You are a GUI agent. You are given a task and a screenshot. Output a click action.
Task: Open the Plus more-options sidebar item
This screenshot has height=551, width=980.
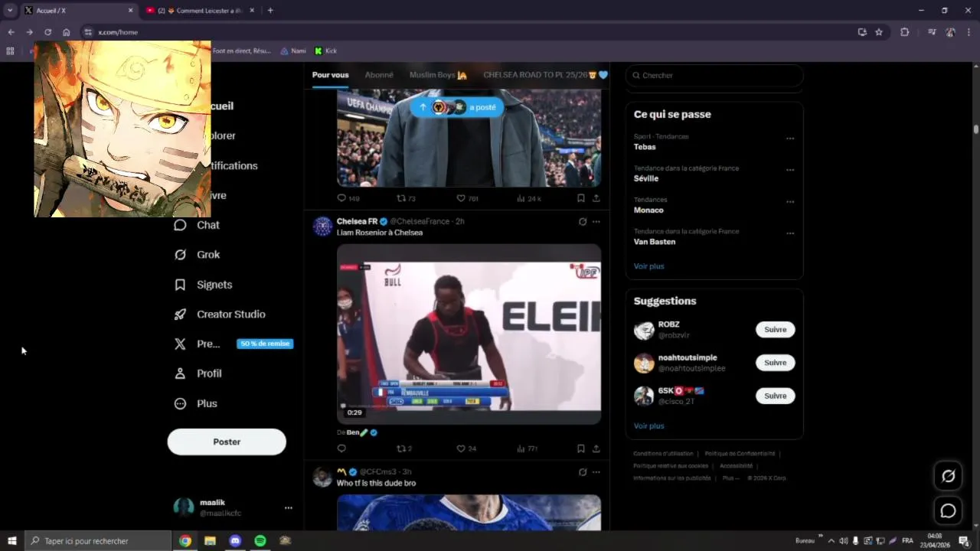tap(195, 403)
